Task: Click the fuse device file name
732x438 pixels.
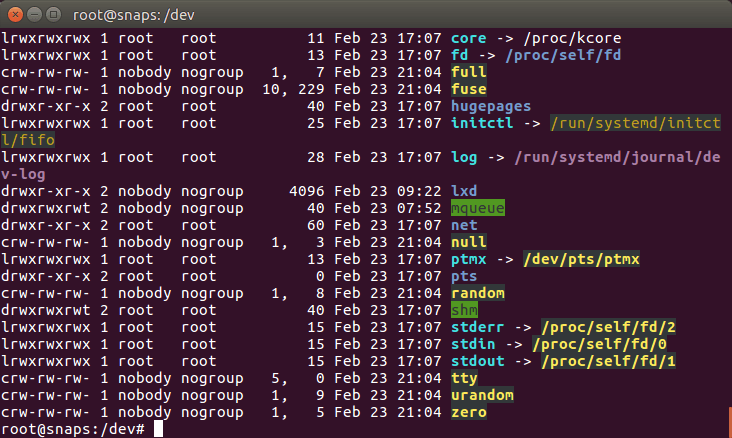Action: pos(468,89)
